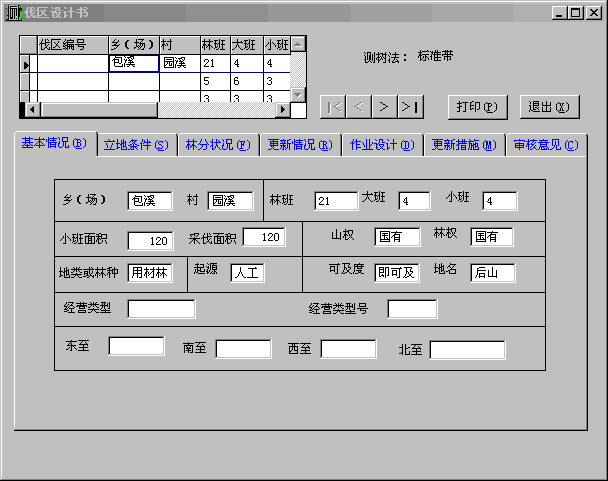Open the 立地条件(S) tab
The width and height of the screenshot is (608, 481).
[136, 145]
